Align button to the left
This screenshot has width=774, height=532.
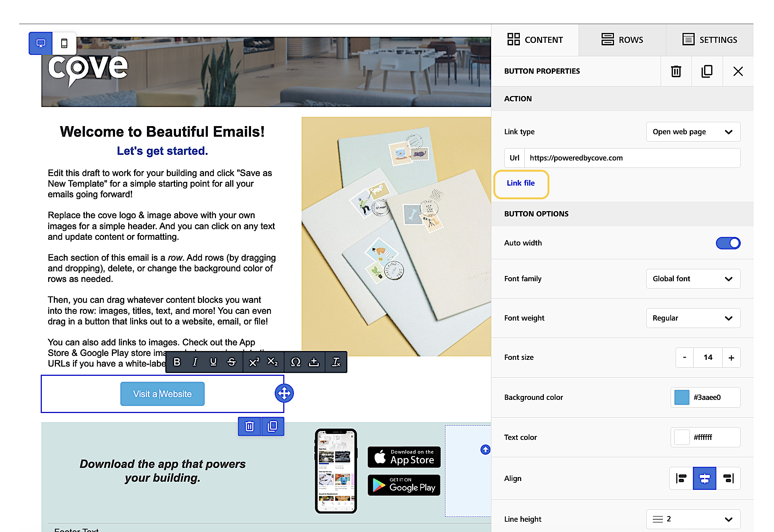pos(681,479)
